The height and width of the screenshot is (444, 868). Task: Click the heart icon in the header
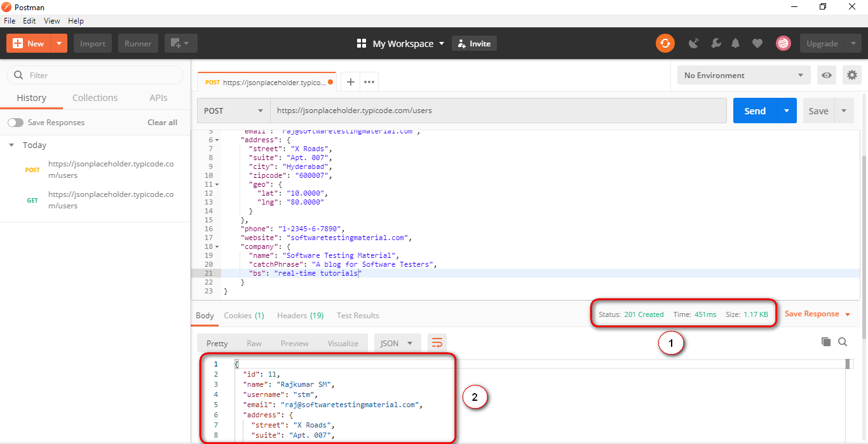757,43
